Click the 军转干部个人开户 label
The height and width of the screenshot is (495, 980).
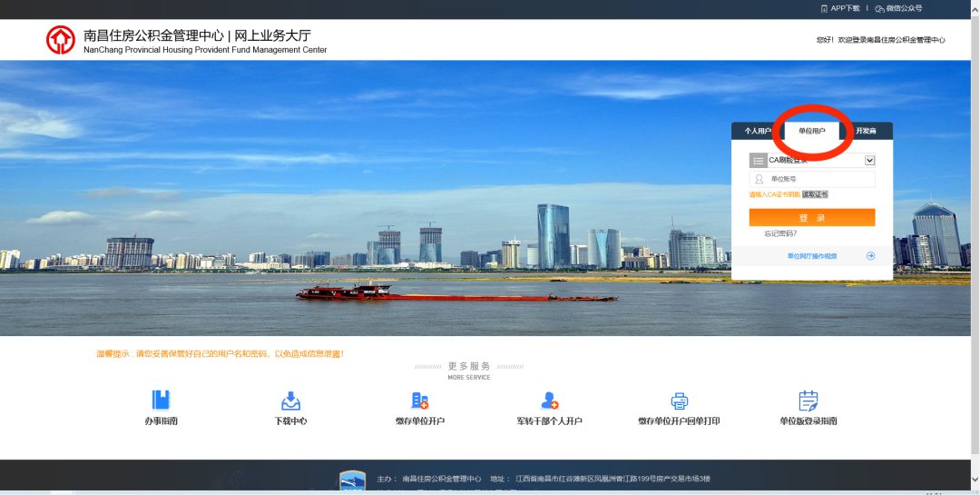pyautogui.click(x=549, y=421)
